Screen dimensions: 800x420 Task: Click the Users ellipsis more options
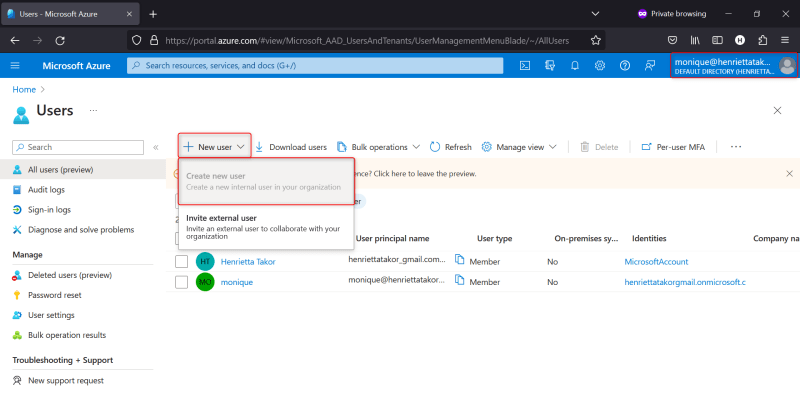[93, 110]
